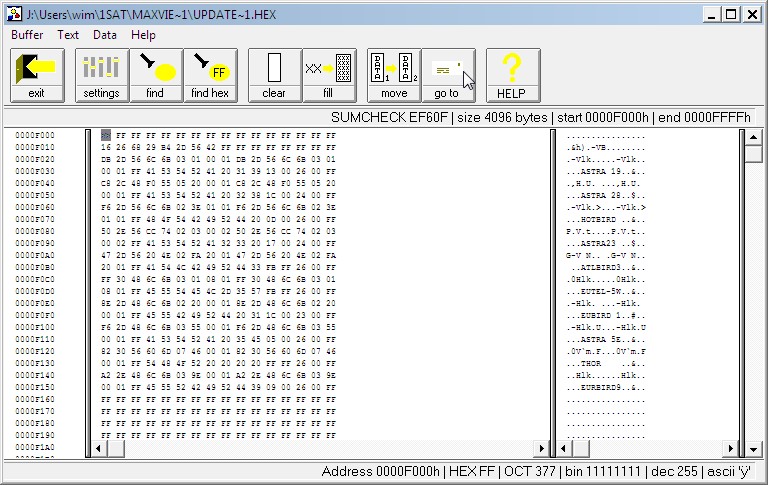Click the application icon in title bar
Screen dimensions: 768x485
[x=14, y=14]
